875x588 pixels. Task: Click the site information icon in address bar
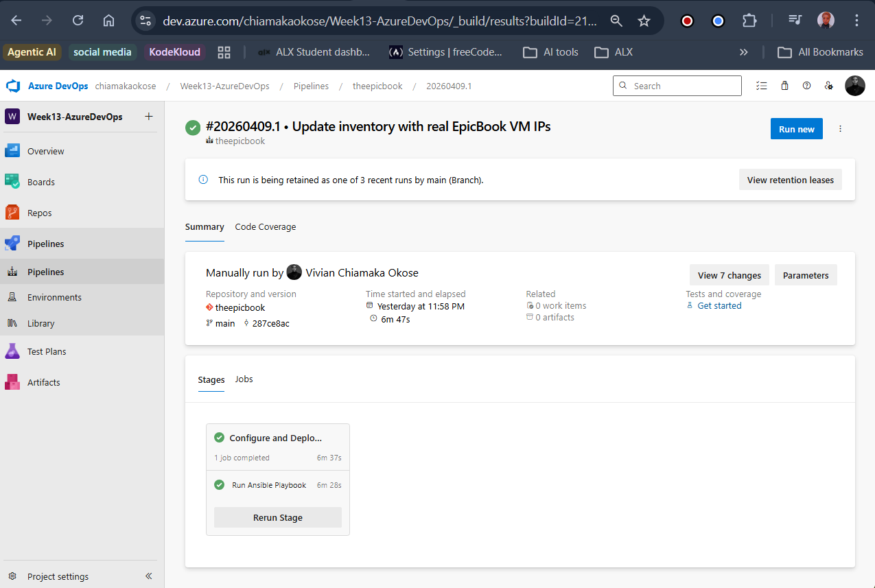[145, 21]
